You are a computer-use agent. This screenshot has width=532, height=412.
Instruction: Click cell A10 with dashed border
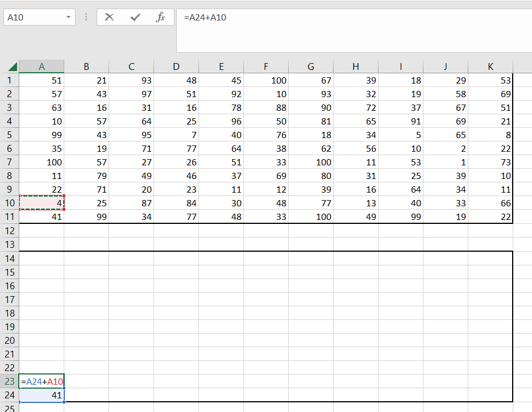(x=41, y=203)
